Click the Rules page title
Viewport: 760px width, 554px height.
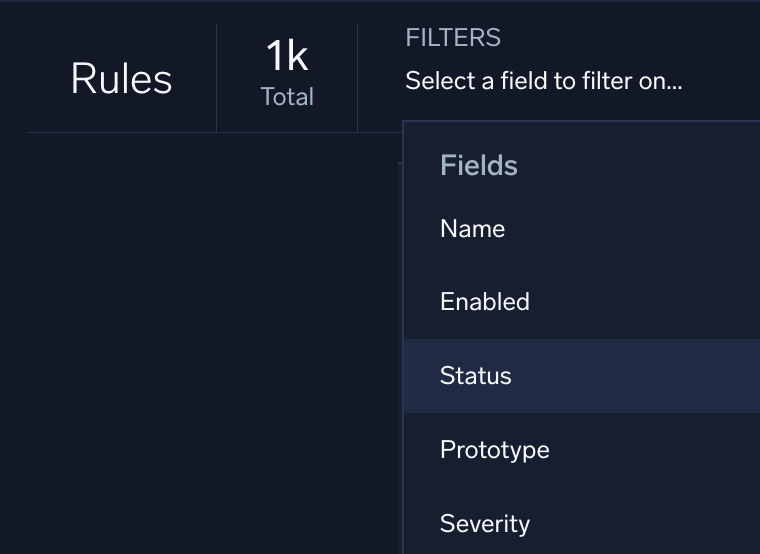[121, 79]
